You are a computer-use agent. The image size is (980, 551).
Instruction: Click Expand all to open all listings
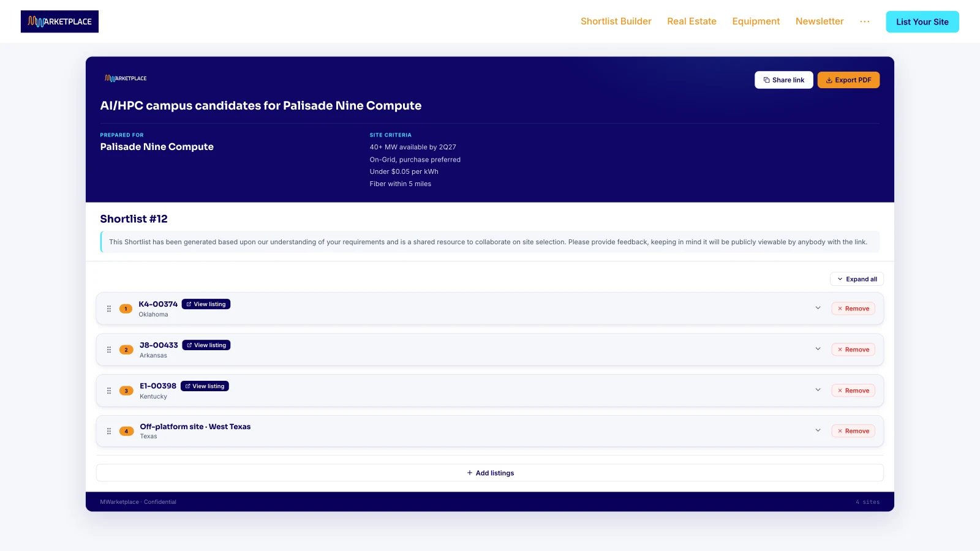pos(856,279)
